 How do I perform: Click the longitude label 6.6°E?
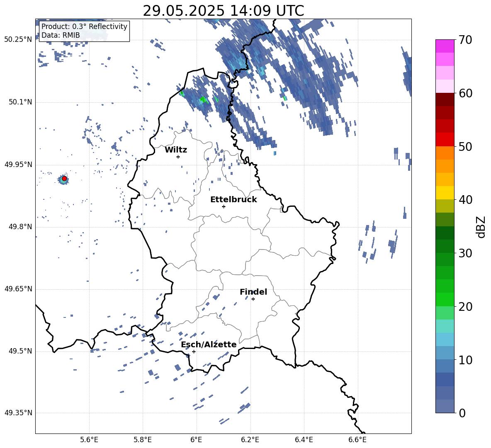click(x=357, y=440)
